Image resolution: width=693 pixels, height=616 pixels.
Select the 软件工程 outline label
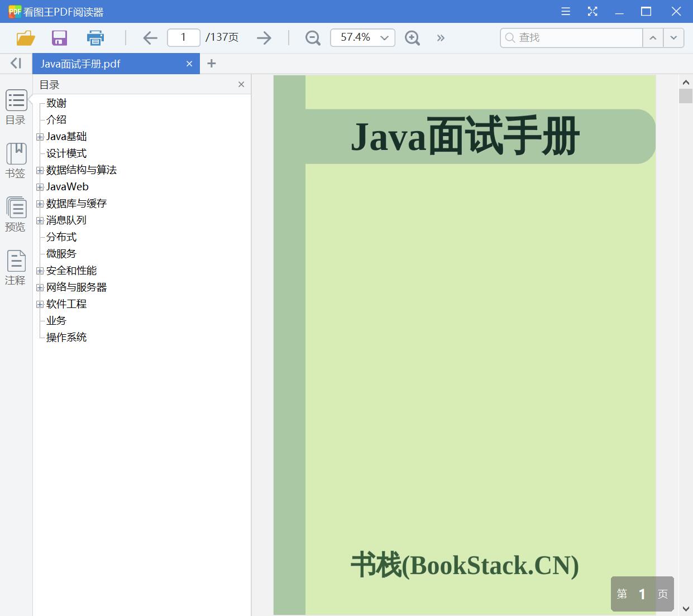66,304
